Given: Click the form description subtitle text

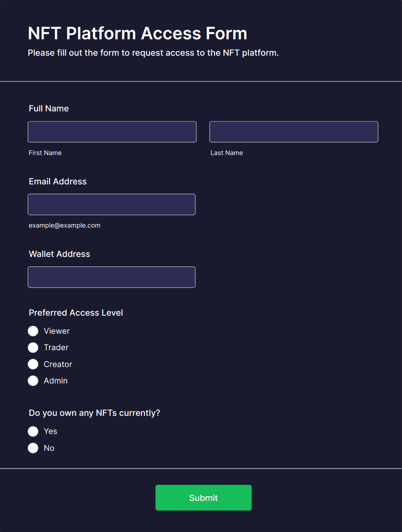Looking at the screenshot, I should (x=153, y=53).
